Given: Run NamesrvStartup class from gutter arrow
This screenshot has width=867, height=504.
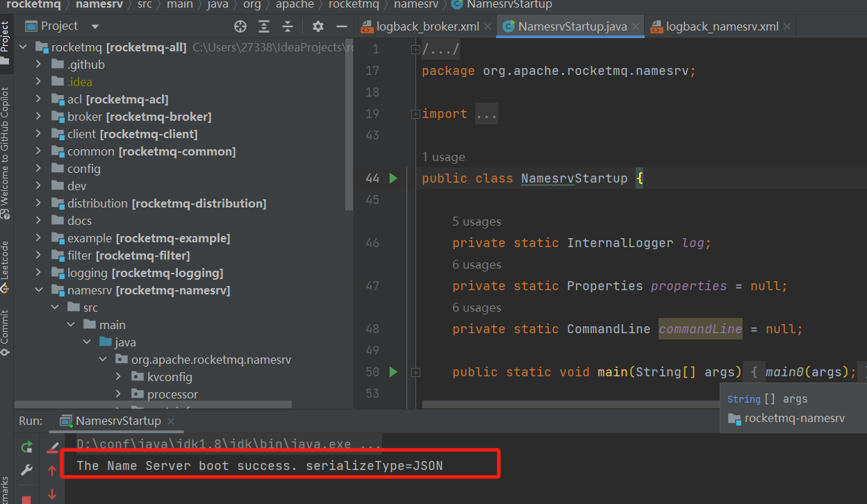Looking at the screenshot, I should tap(393, 178).
